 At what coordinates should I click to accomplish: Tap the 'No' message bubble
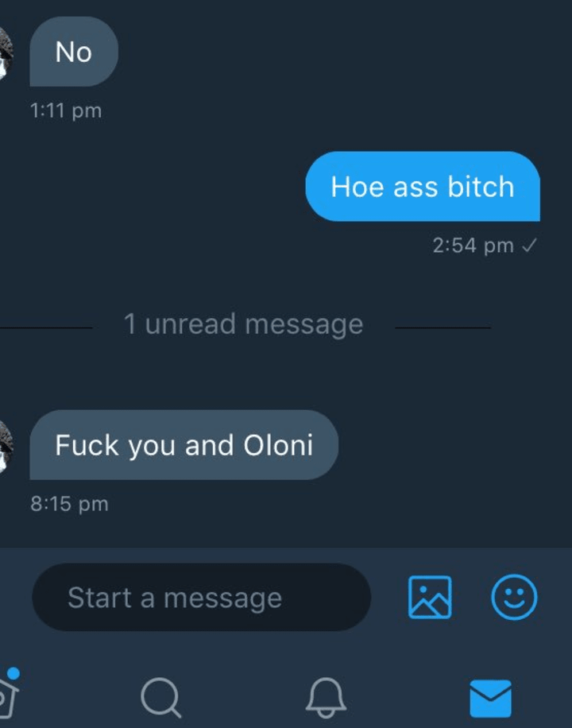[74, 51]
